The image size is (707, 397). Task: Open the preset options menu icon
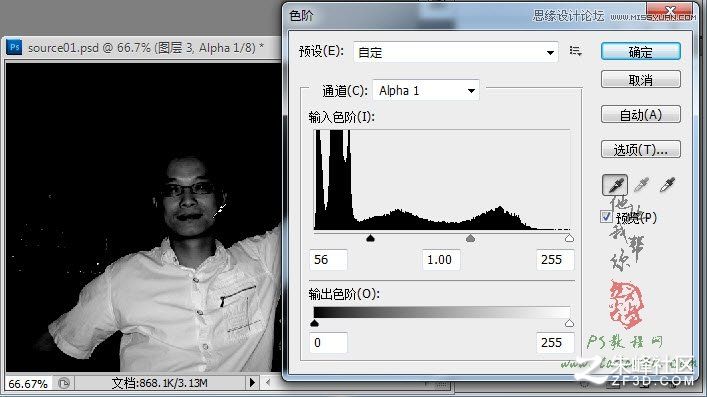click(x=575, y=51)
